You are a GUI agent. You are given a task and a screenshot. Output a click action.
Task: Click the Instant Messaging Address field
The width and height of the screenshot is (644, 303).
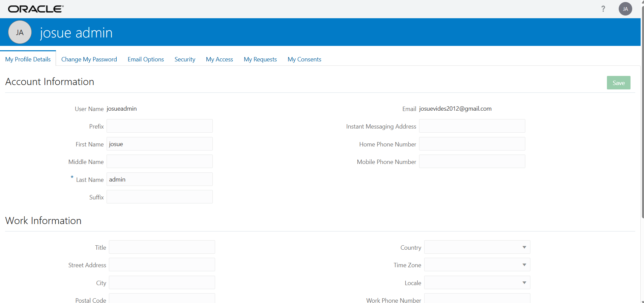tap(472, 126)
